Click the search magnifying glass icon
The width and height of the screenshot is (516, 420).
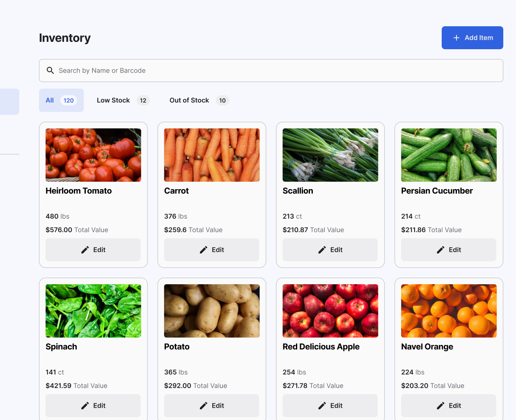pos(50,70)
